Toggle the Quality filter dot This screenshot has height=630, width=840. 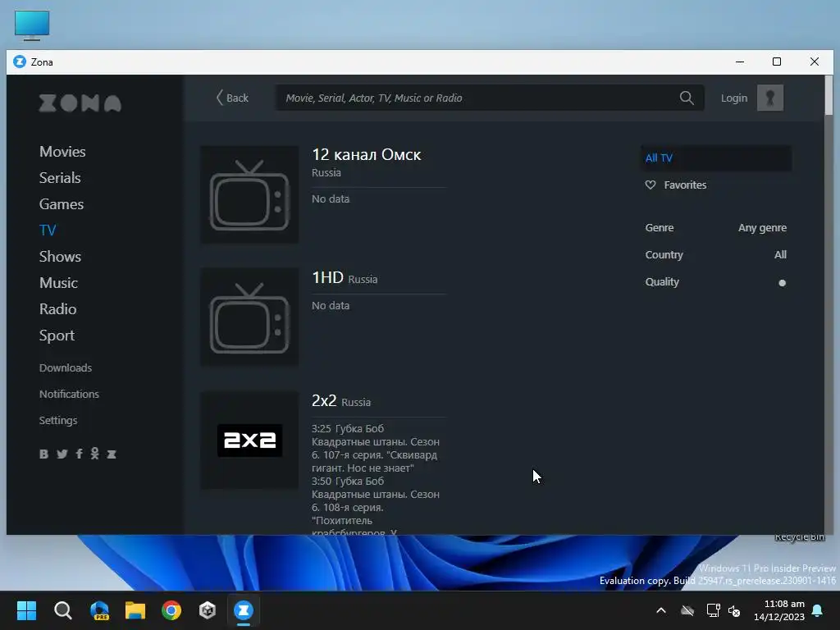(782, 283)
